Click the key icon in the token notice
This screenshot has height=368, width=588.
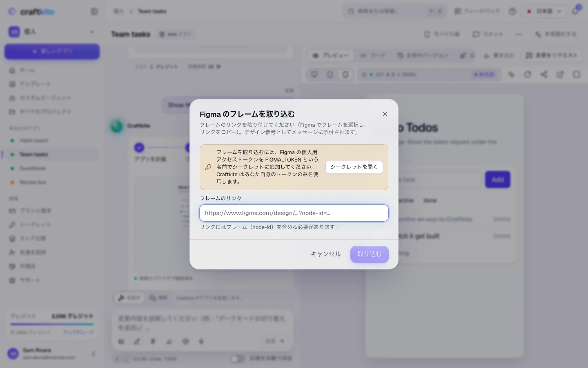[x=208, y=167]
